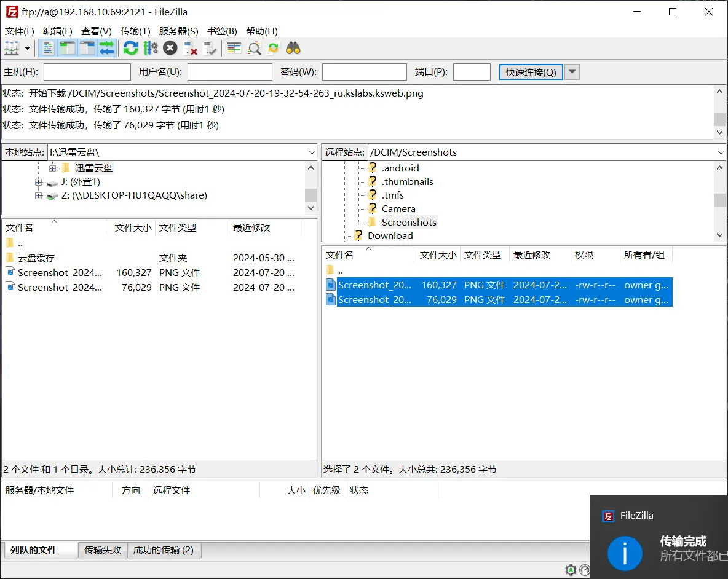Select .thumbnails folder in remote tree
Image resolution: width=728 pixels, height=579 pixels.
407,181
